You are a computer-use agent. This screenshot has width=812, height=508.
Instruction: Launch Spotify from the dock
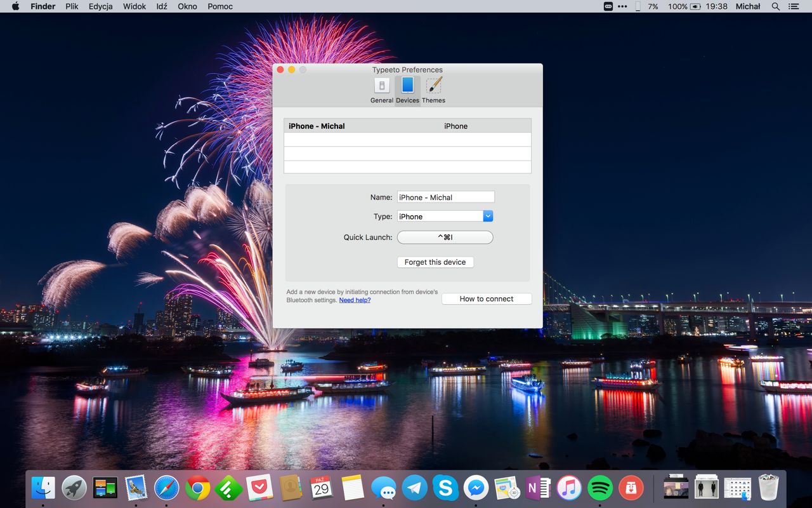pos(600,488)
